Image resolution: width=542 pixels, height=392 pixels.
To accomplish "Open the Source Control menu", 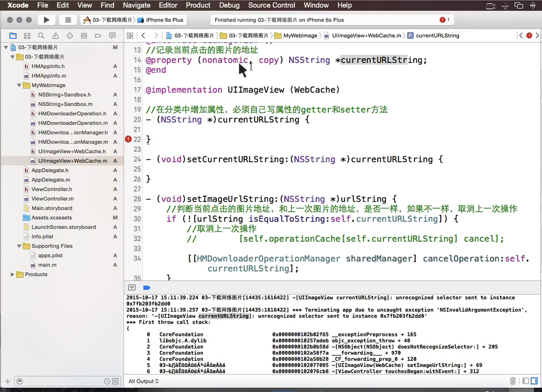I will [x=271, y=5].
